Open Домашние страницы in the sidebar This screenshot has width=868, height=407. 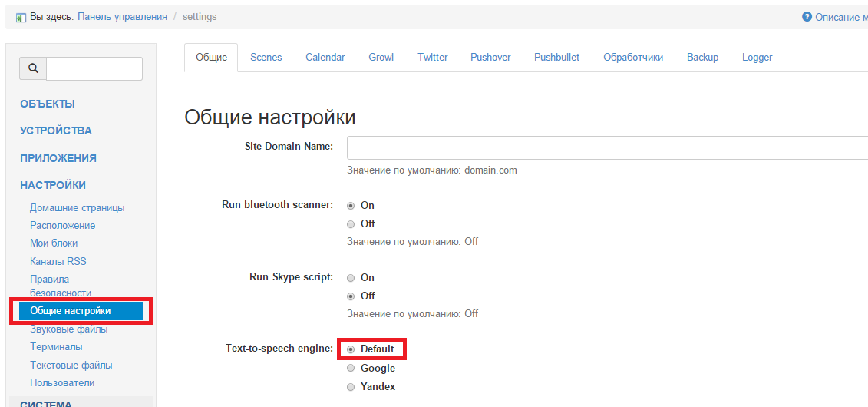pos(77,208)
